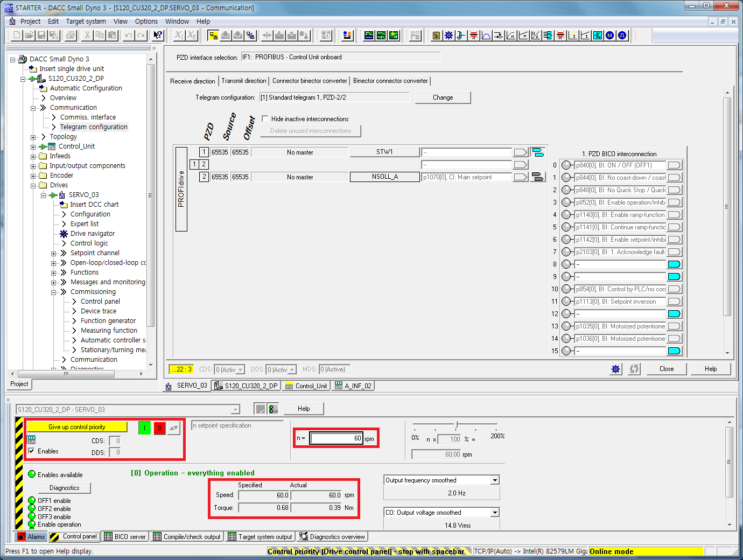Toggle Hide inactive interconnections checkbox
The image size is (743, 560).
[x=265, y=118]
